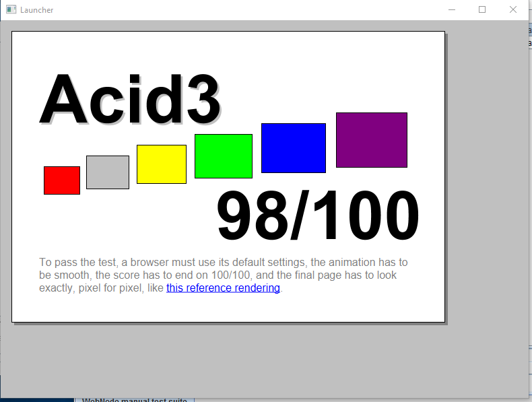Close the Launcher window
532x402 pixels.
click(x=513, y=10)
